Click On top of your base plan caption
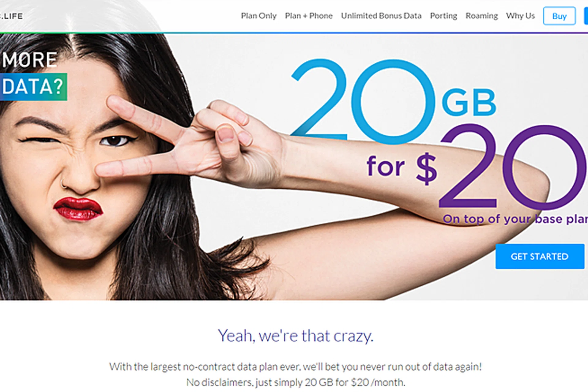588x392 pixels. tap(515, 219)
